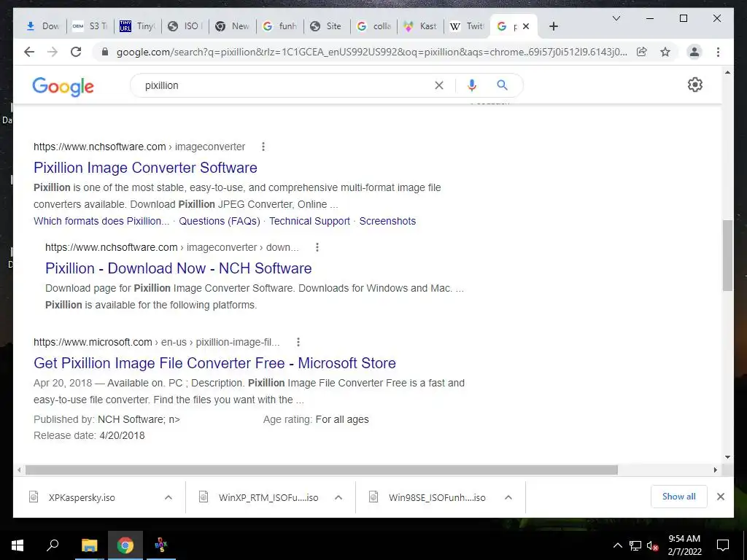Open the Chrome profile avatar menu

(x=694, y=52)
